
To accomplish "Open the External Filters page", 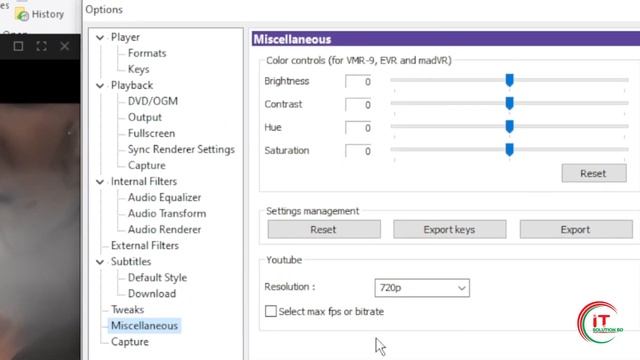I will coord(145,246).
